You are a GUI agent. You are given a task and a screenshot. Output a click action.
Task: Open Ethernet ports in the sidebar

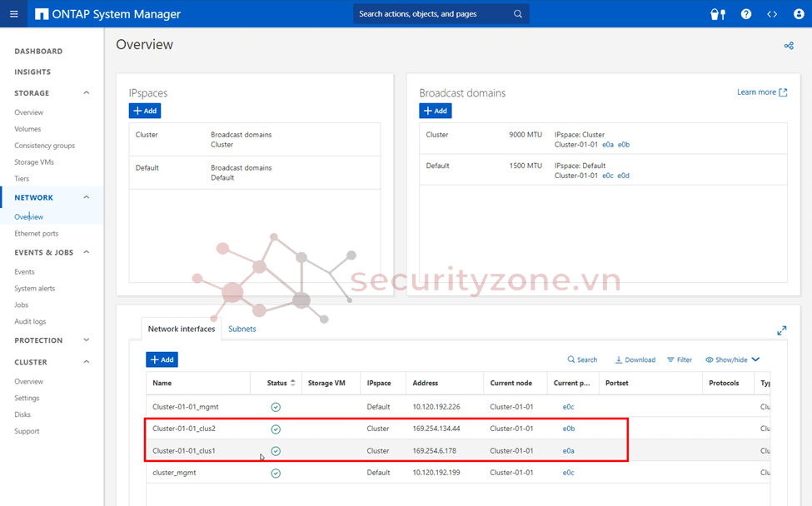pyautogui.click(x=37, y=234)
